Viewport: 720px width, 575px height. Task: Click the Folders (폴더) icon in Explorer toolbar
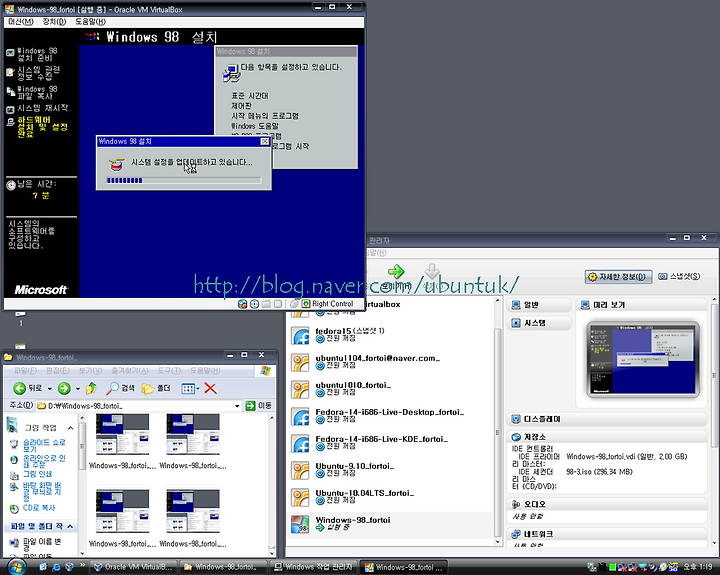[147, 389]
